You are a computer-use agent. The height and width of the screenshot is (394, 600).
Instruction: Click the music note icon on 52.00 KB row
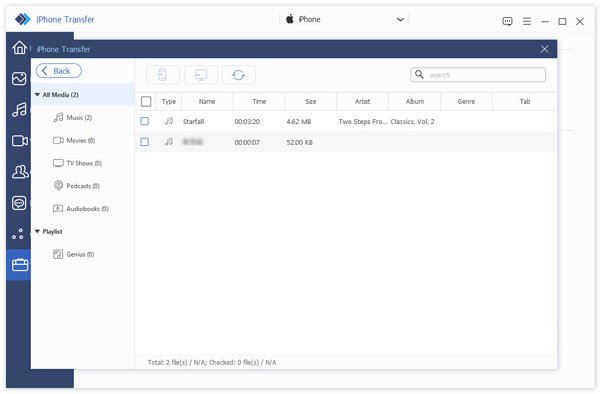pos(169,142)
